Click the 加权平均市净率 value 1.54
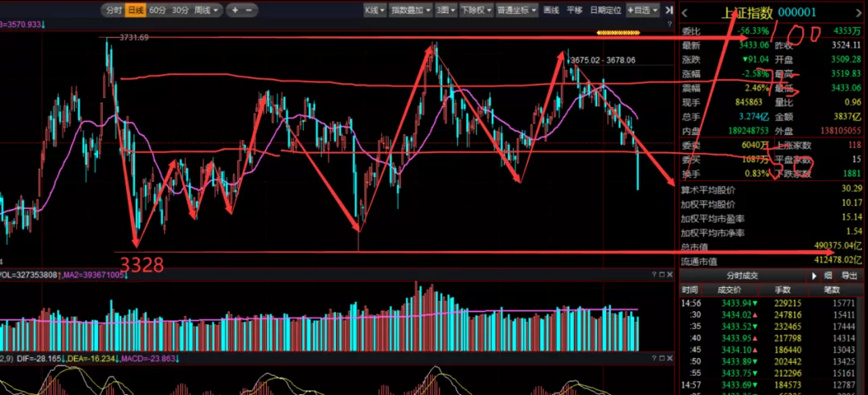The image size is (868, 395). click(x=855, y=232)
